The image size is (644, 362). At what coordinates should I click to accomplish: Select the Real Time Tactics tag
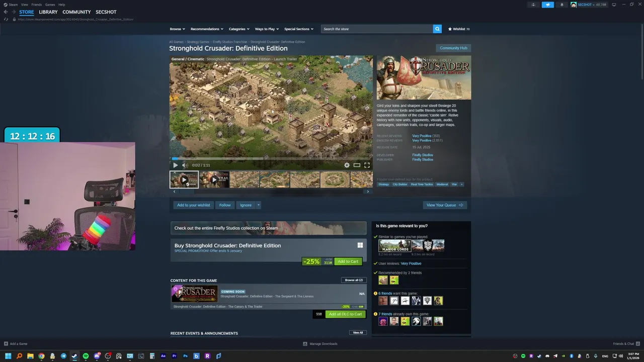click(x=422, y=185)
